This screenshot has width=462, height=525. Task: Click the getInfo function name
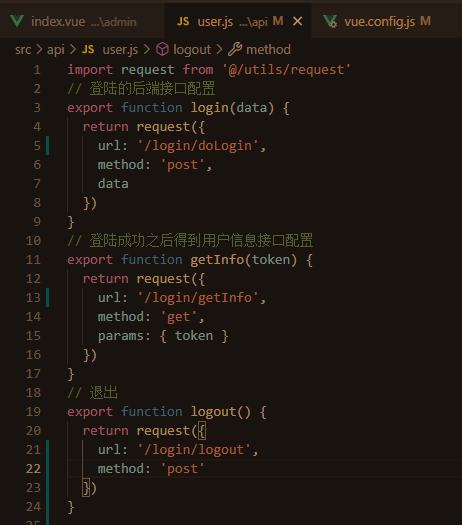[x=217, y=260]
